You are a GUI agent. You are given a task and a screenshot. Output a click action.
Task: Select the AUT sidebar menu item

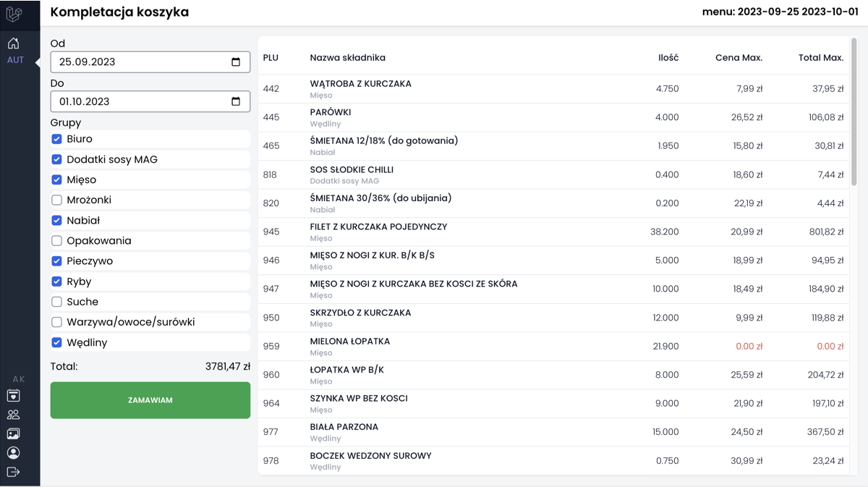pyautogui.click(x=15, y=60)
